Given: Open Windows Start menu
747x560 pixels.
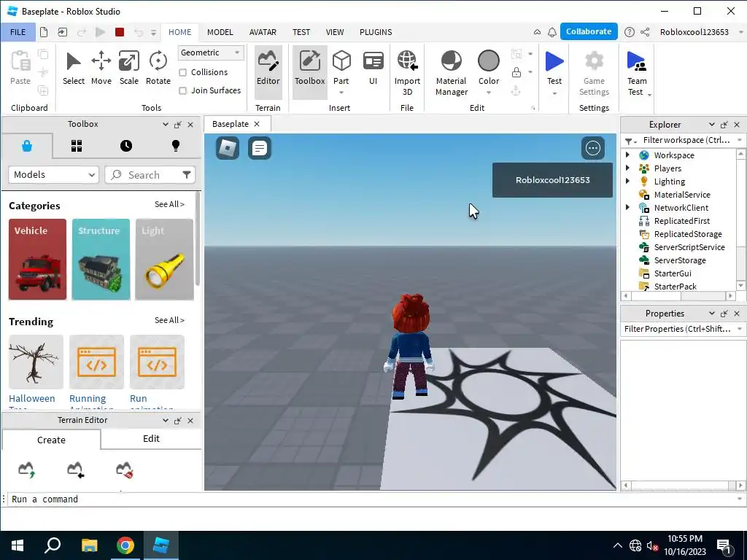Looking at the screenshot, I should 18,545.
